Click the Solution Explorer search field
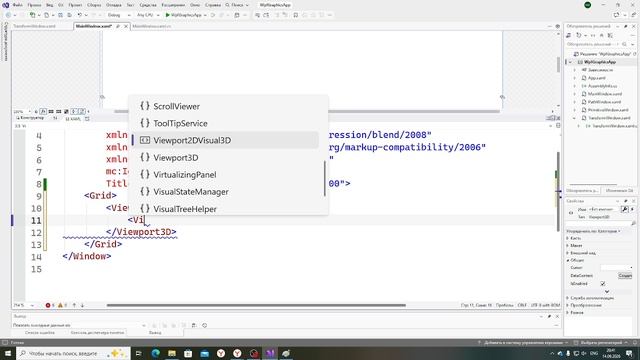Screen dimensions: 640x360 click(594, 44)
